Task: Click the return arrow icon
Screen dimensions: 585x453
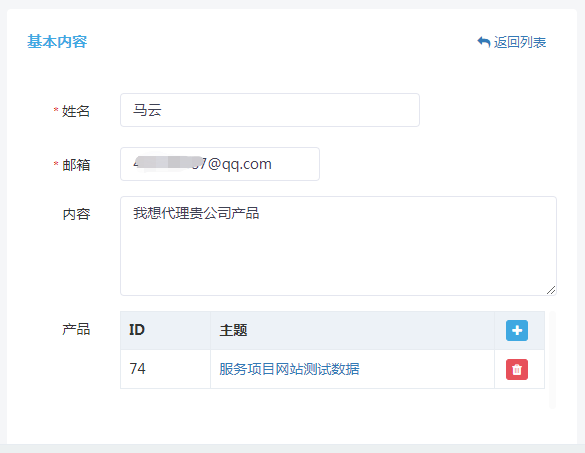Action: [x=484, y=42]
